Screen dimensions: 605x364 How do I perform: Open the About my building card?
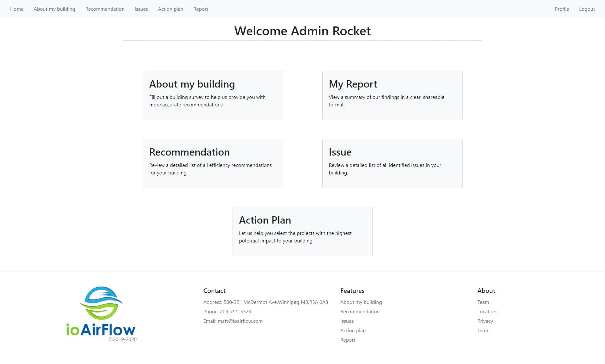[x=213, y=95]
